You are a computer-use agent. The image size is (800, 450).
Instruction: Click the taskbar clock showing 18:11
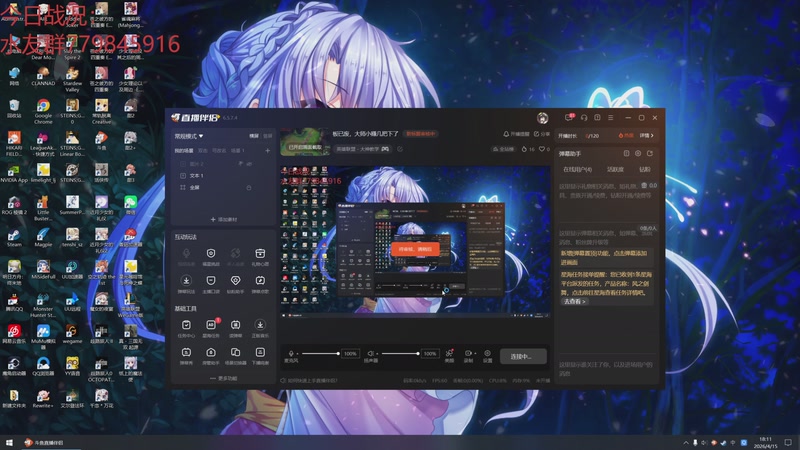[x=765, y=442]
